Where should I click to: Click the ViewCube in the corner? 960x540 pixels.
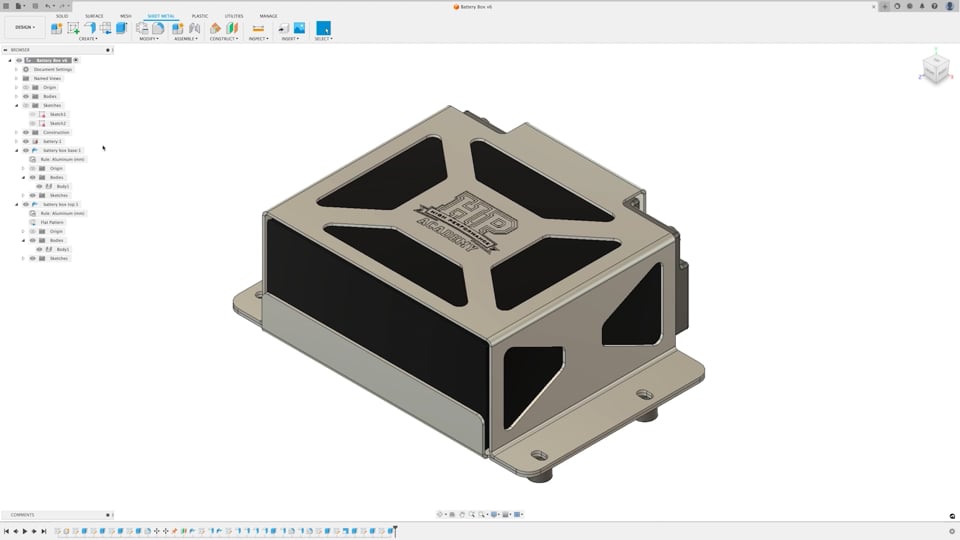point(936,67)
